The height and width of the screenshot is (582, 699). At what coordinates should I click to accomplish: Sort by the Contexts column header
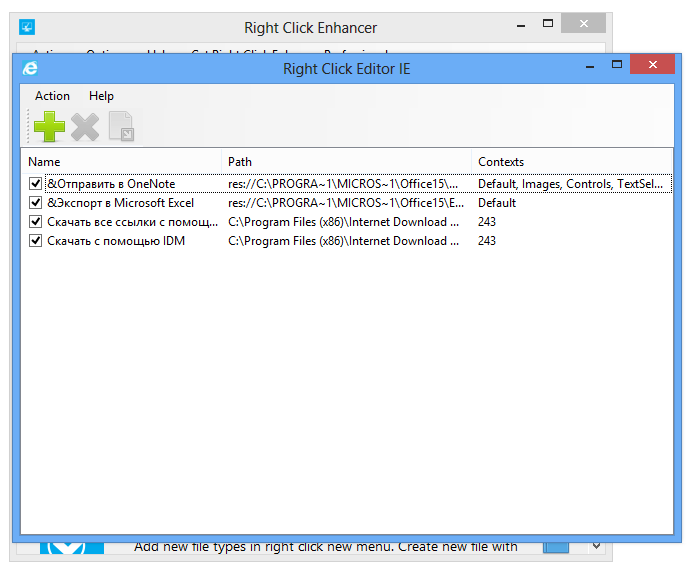tap(572, 162)
